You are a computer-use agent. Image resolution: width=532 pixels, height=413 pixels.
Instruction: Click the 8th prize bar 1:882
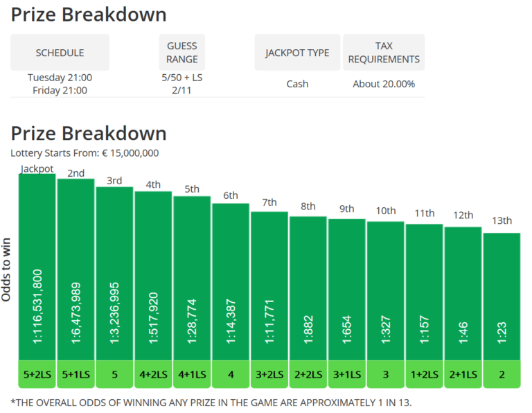tap(308, 288)
